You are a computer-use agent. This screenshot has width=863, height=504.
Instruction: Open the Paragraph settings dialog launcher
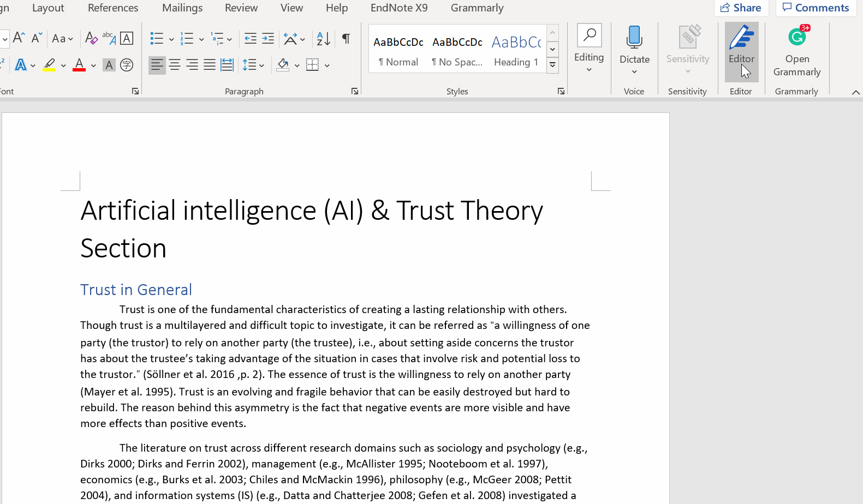tap(355, 91)
